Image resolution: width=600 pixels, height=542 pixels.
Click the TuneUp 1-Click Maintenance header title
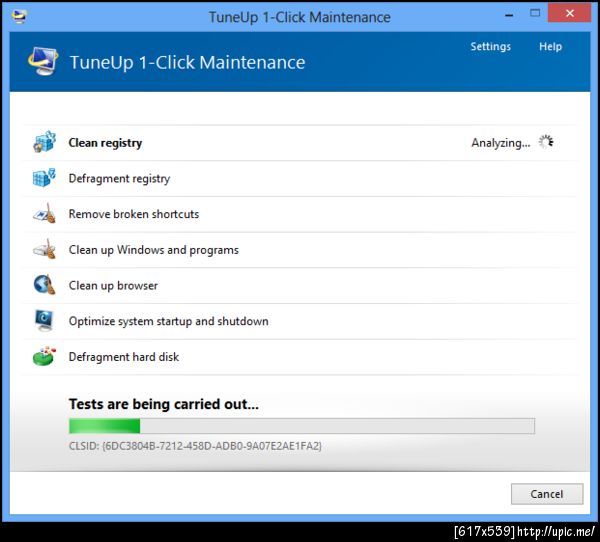point(188,62)
